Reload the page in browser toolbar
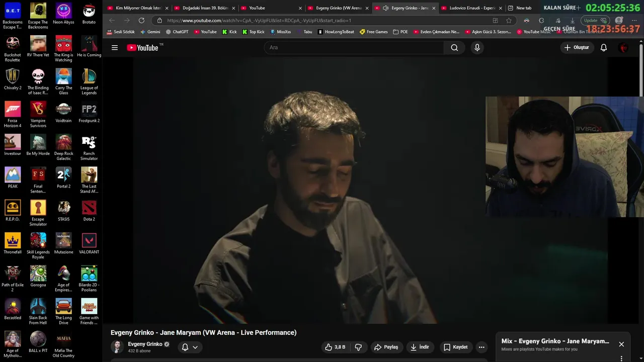 point(141,21)
